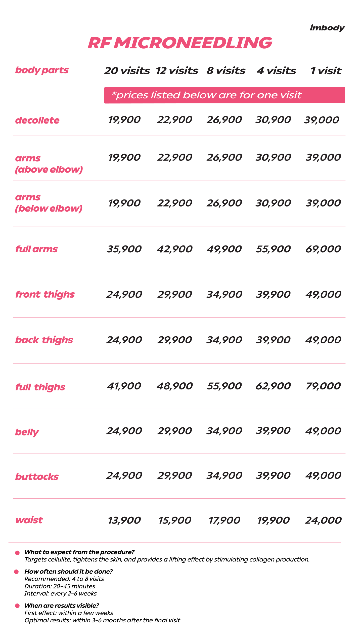Click the 'buttocks' row label
The width and height of the screenshot is (362, 644).
37,477
